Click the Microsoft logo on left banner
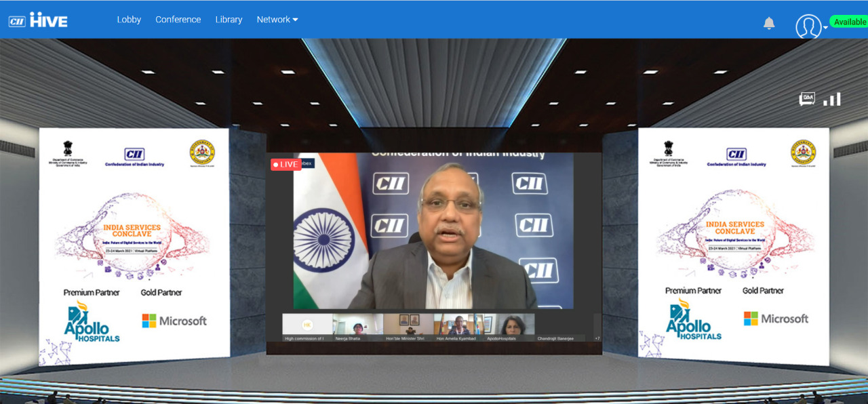Image resolution: width=868 pixels, height=404 pixels. 174,321
